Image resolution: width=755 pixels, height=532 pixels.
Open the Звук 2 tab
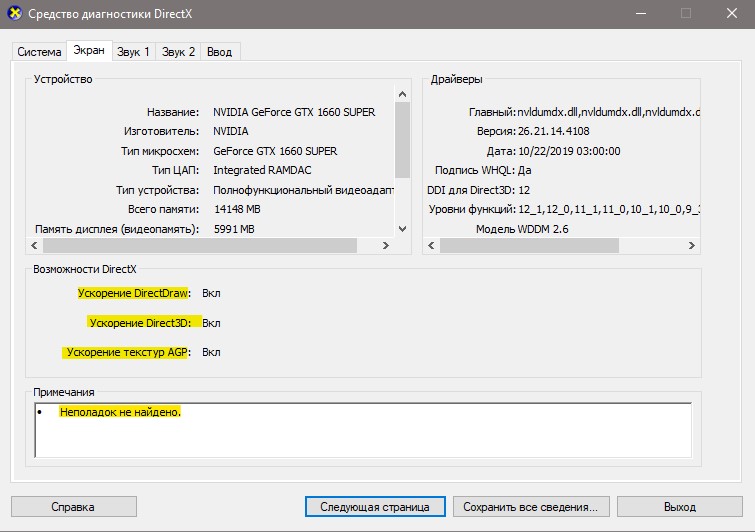tap(178, 52)
